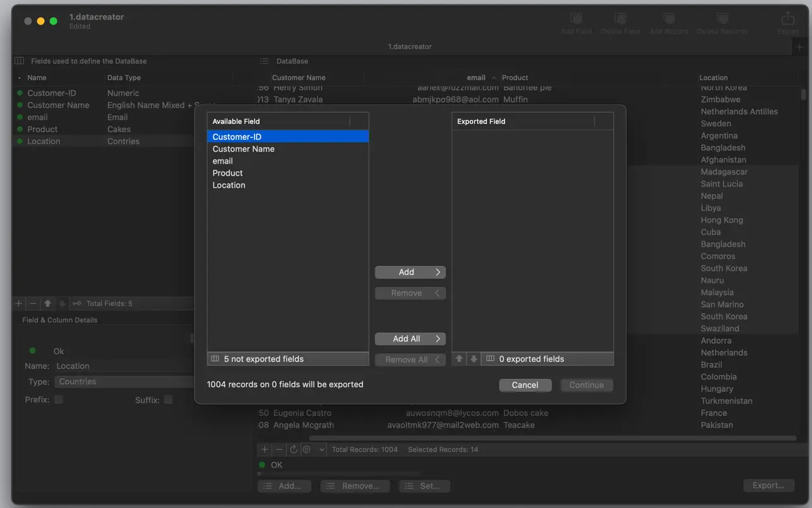The width and height of the screenshot is (812, 508).
Task: Click the Remove button in the export dialog
Action: tap(410, 293)
